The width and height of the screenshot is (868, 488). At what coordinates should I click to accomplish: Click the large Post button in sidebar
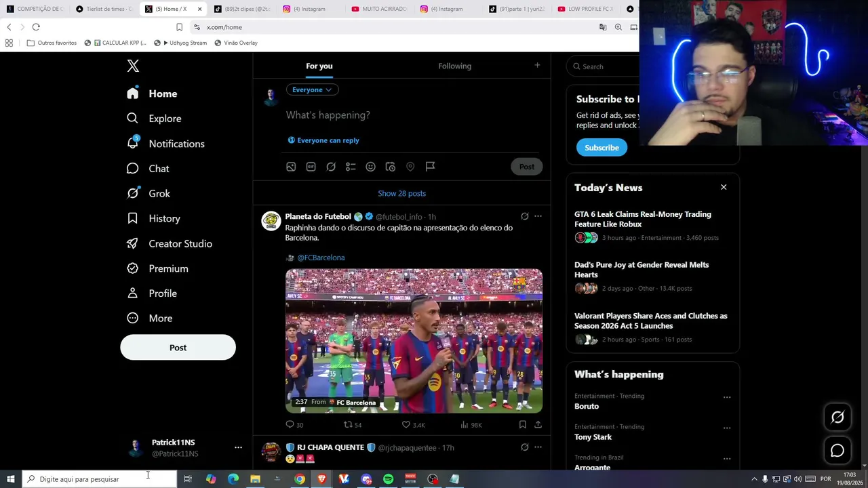coord(178,348)
